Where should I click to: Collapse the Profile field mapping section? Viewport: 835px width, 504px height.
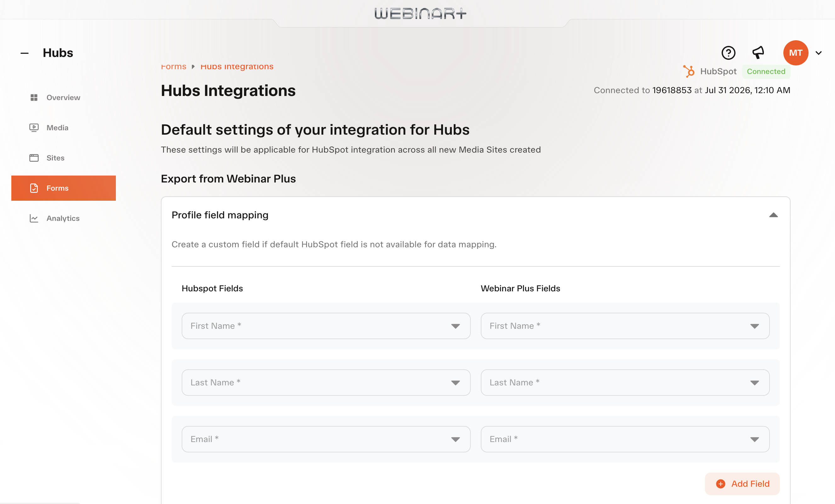coord(773,215)
